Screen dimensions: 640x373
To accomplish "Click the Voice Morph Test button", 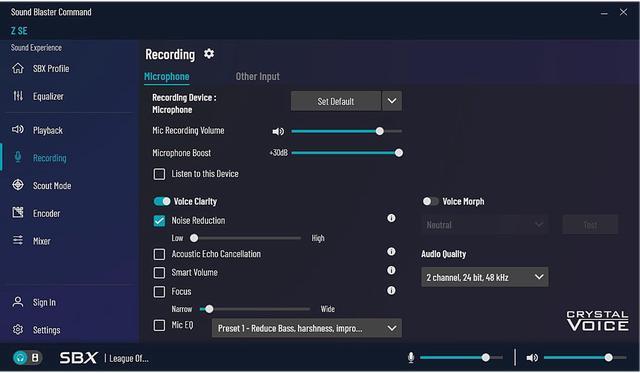I will [590, 225].
